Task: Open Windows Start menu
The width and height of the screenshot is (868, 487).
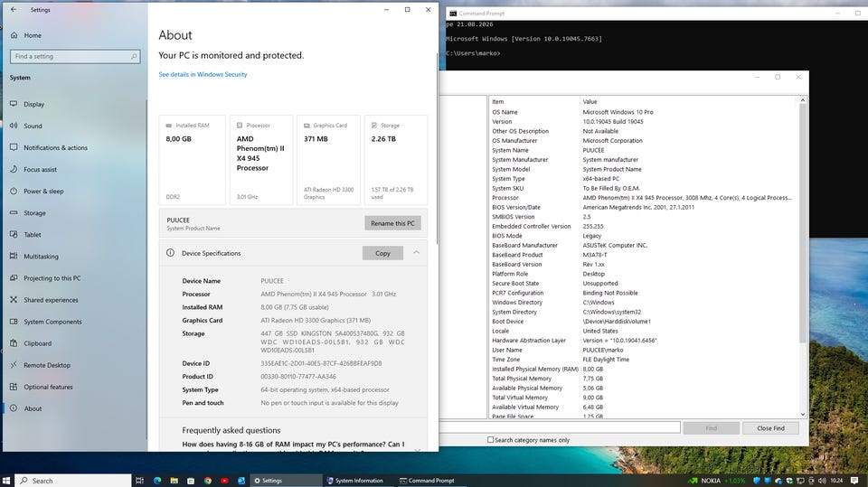Action: coord(6,481)
